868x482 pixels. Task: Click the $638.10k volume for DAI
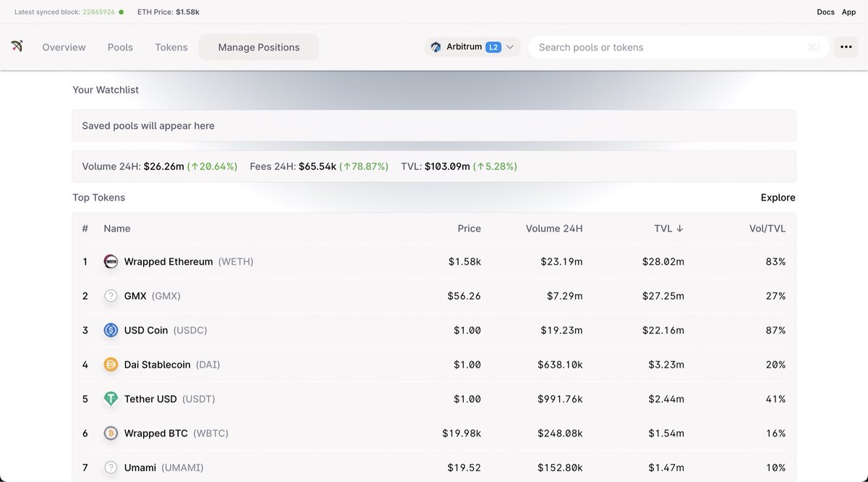coord(560,365)
